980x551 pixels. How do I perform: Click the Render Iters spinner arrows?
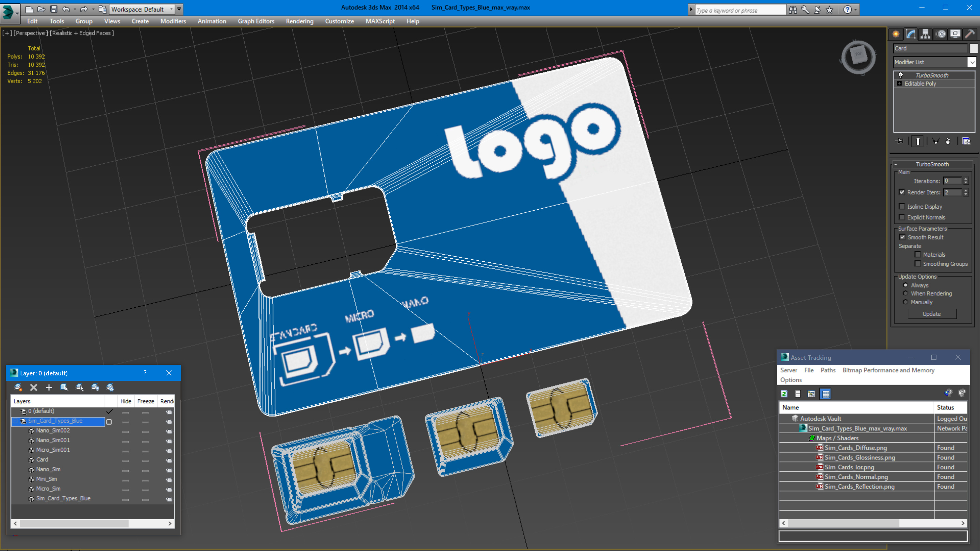pyautogui.click(x=966, y=192)
